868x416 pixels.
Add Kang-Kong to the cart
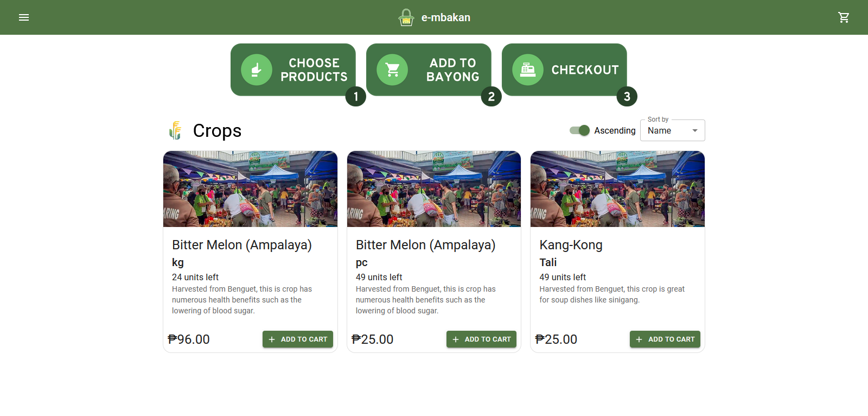665,339
